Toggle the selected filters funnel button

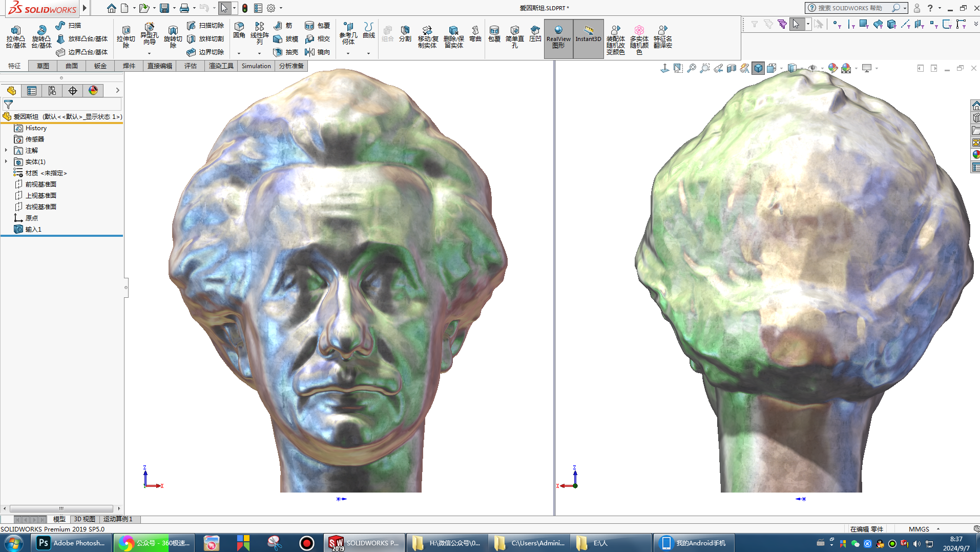782,24
